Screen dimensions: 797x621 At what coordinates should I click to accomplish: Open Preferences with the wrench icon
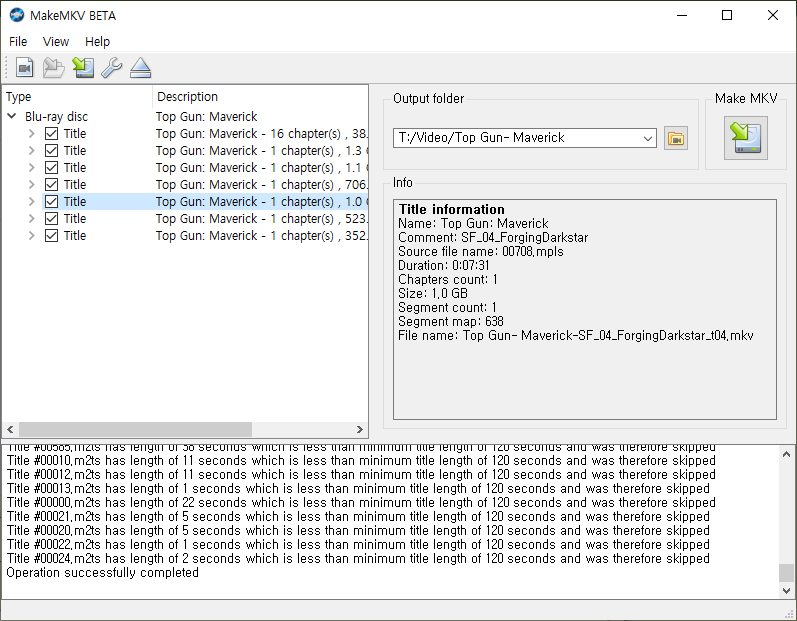[111, 68]
